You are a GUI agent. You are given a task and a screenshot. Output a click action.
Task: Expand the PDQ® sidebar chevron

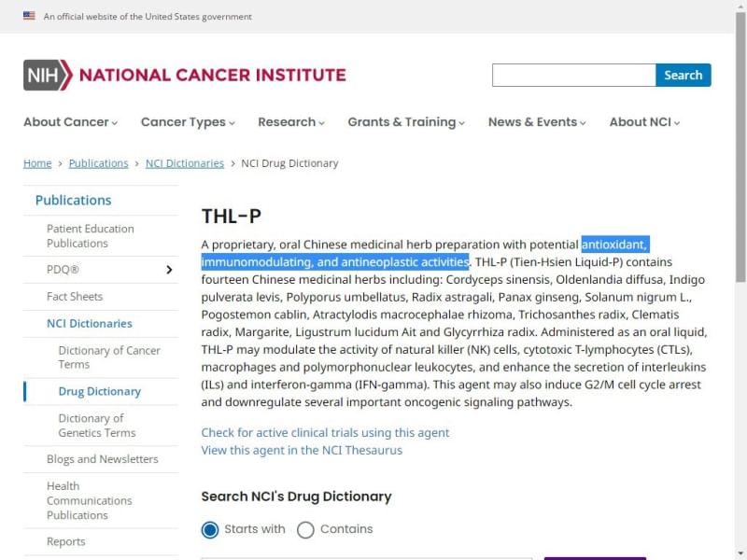click(x=169, y=270)
